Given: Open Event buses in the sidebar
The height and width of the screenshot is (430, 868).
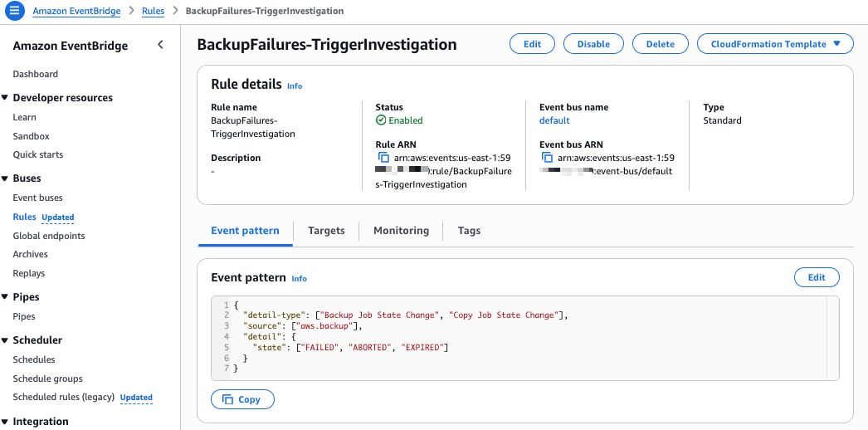Looking at the screenshot, I should [x=37, y=198].
